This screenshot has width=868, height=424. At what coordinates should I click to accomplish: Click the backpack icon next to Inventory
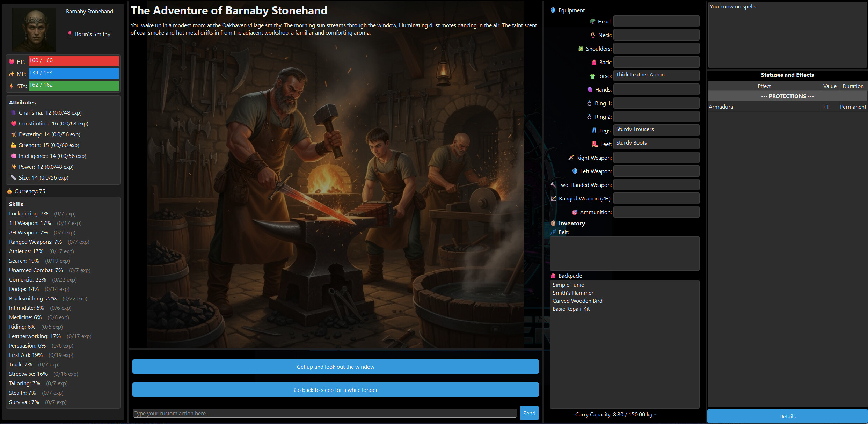coord(553,223)
